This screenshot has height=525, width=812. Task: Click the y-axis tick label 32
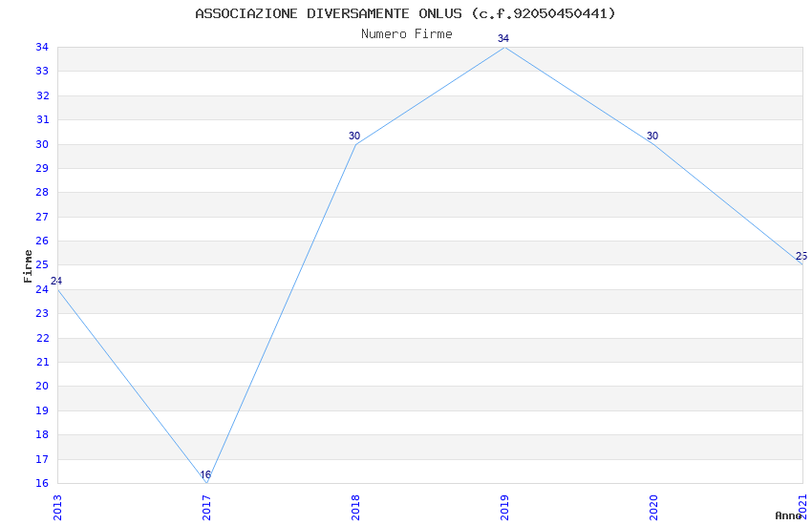(x=42, y=95)
